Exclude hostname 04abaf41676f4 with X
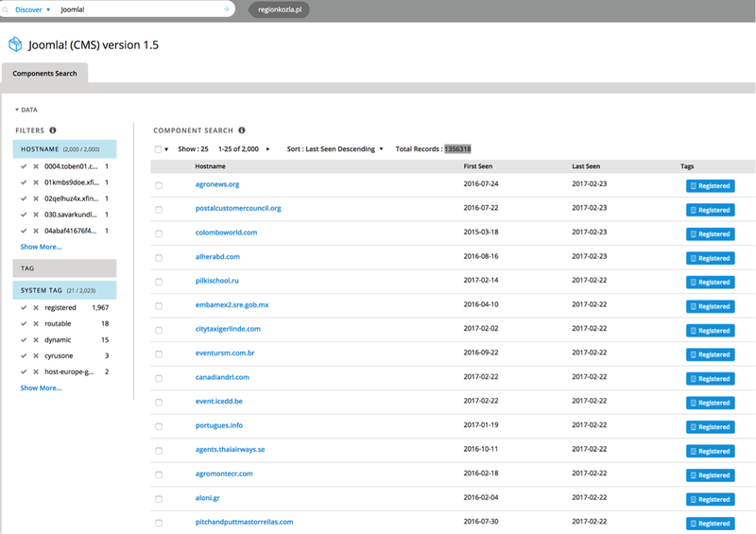The image size is (756, 534). click(x=36, y=231)
